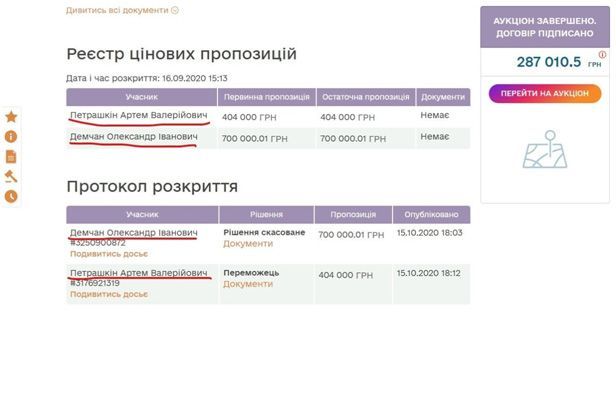Image resolution: width=616 pixels, height=407 pixels.
Task: Select Петрашкін Артем Валерійович in proposals registry
Action: tap(138, 116)
